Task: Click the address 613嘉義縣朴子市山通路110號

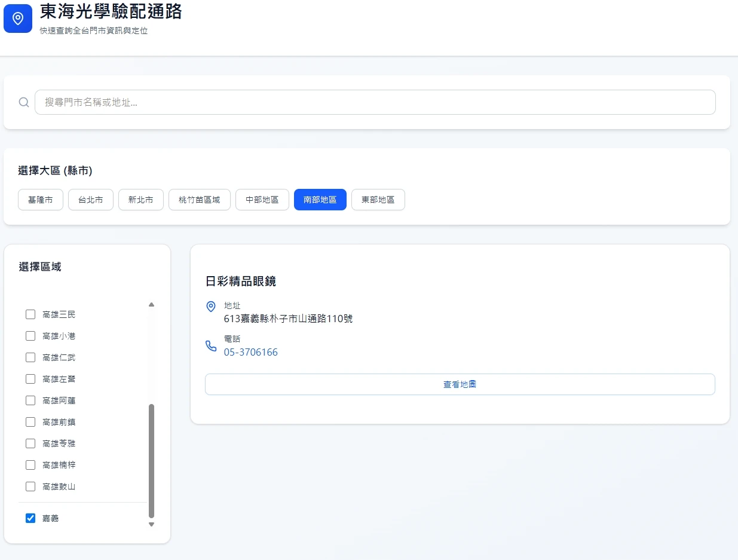Action: (x=289, y=319)
